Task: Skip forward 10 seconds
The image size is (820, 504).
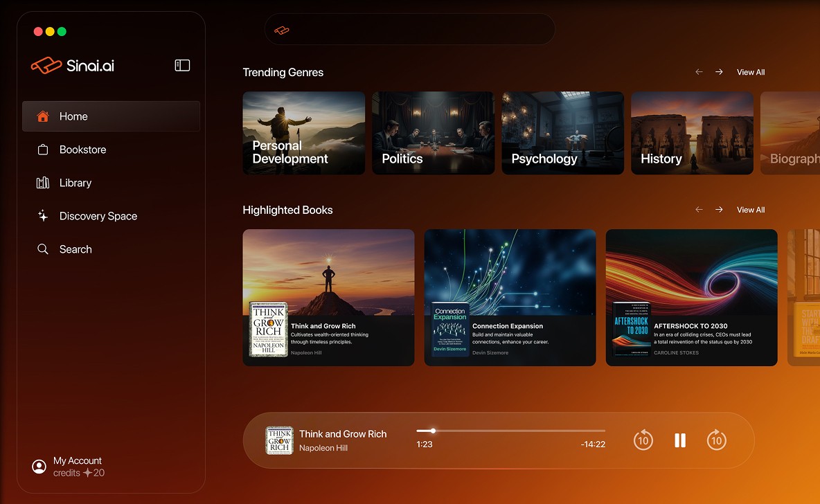Action: click(716, 440)
